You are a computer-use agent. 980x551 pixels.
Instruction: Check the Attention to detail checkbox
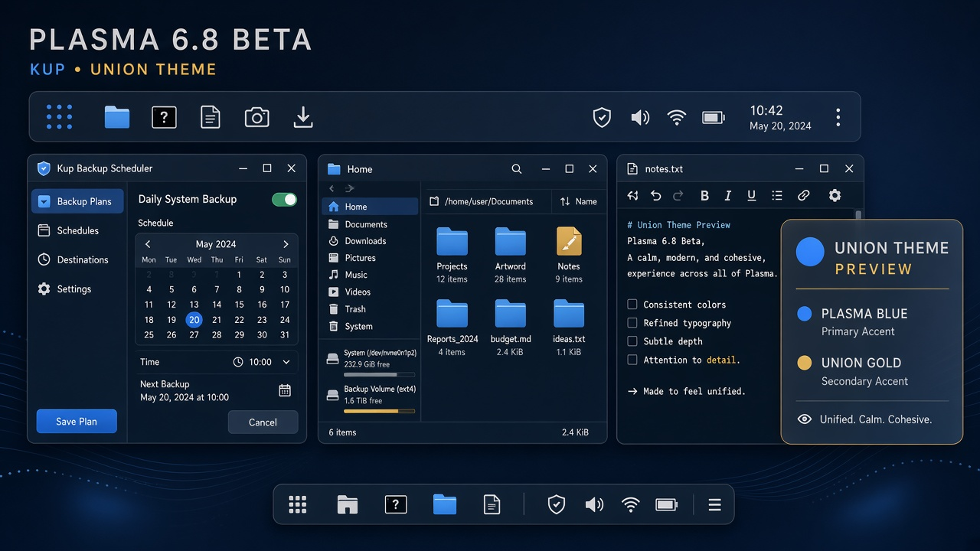pyautogui.click(x=632, y=360)
